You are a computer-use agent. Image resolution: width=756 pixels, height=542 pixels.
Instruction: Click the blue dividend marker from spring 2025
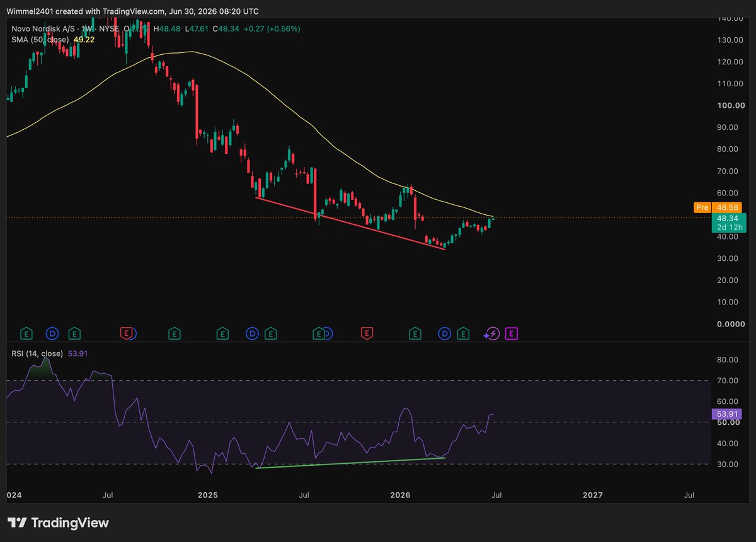tap(252, 333)
